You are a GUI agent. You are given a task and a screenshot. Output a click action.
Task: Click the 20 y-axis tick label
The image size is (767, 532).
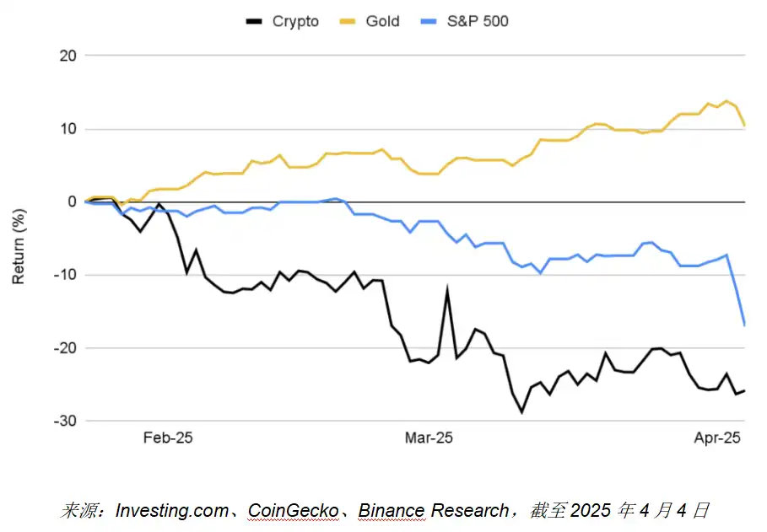pyautogui.click(x=68, y=56)
